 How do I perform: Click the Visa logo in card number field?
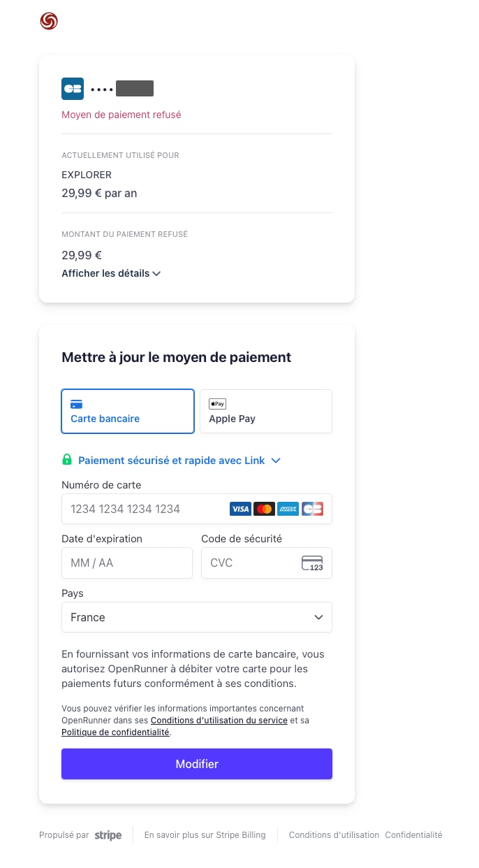(x=240, y=509)
